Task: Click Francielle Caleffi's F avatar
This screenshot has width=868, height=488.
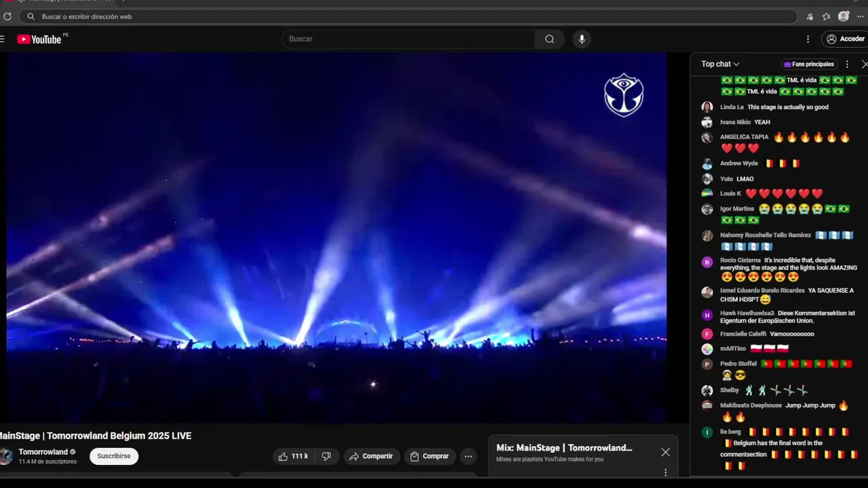Action: 707,334
